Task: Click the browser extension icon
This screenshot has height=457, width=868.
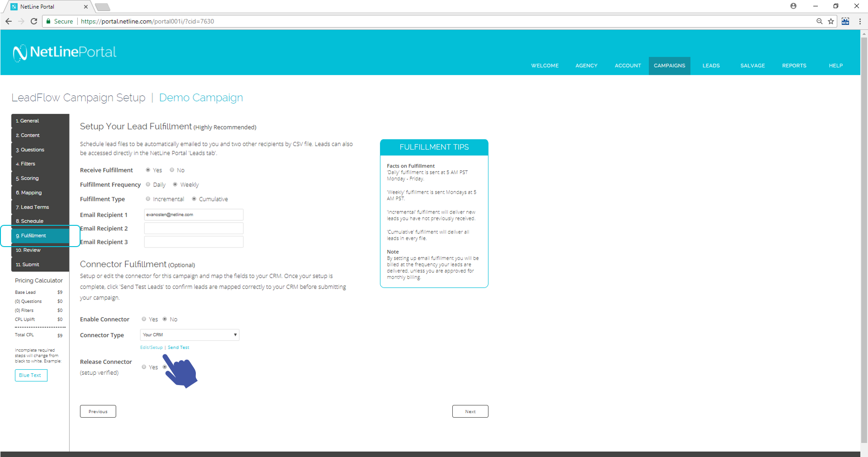Action: pyautogui.click(x=845, y=21)
